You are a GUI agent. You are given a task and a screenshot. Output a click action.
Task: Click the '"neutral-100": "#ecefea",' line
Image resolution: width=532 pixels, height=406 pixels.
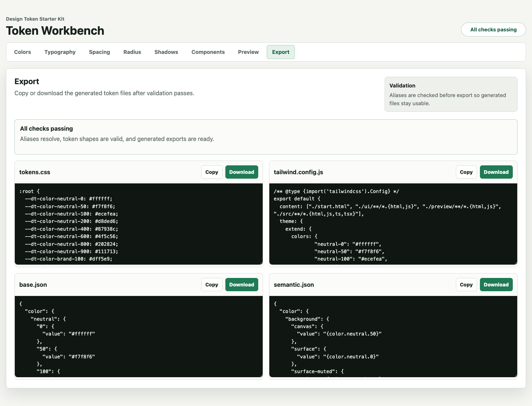tap(351, 259)
